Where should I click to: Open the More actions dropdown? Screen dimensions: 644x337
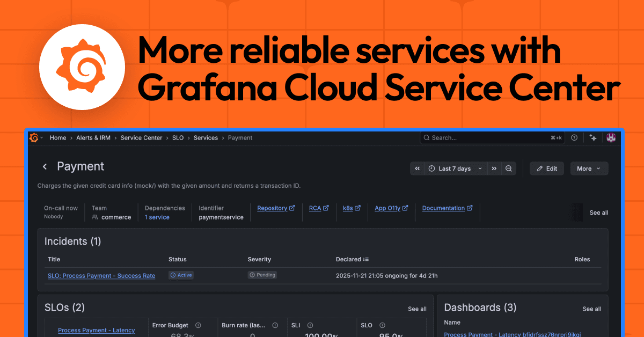pos(589,168)
